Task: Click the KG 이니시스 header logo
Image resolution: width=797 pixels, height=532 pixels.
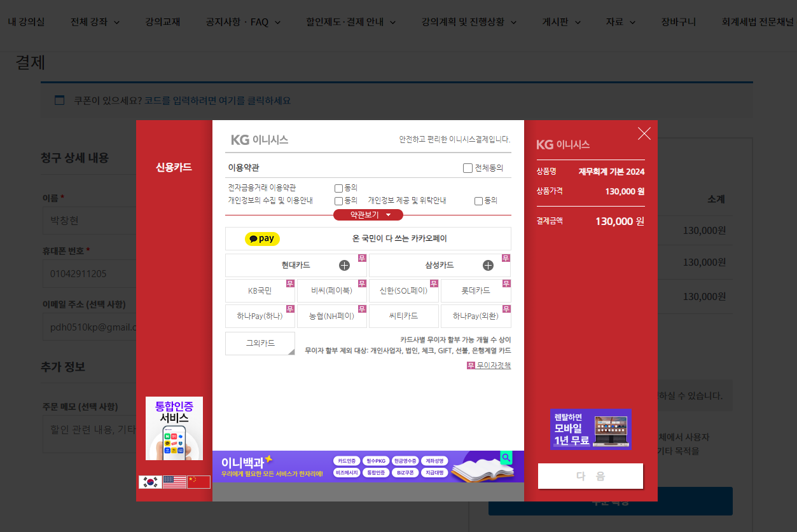Action: [260, 140]
